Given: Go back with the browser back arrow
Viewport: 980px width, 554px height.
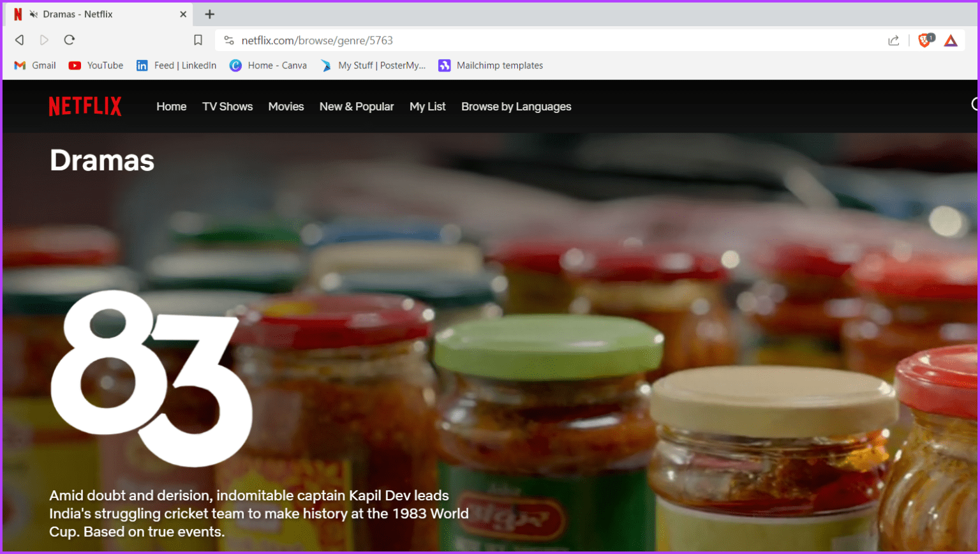Looking at the screenshot, I should (20, 40).
